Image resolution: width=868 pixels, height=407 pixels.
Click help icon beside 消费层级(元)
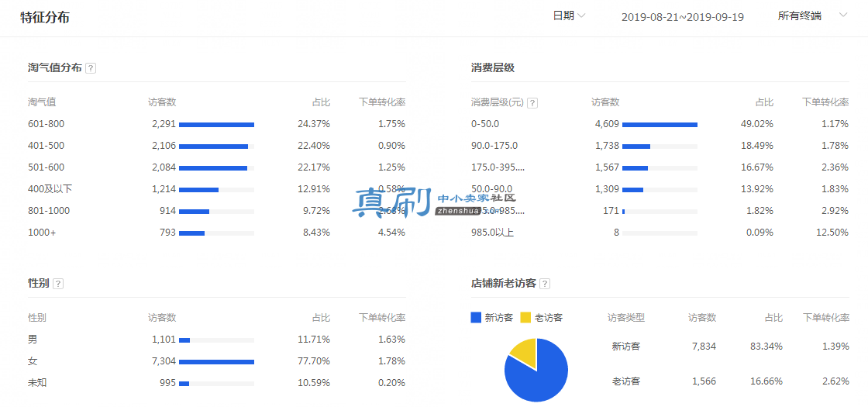(x=532, y=102)
